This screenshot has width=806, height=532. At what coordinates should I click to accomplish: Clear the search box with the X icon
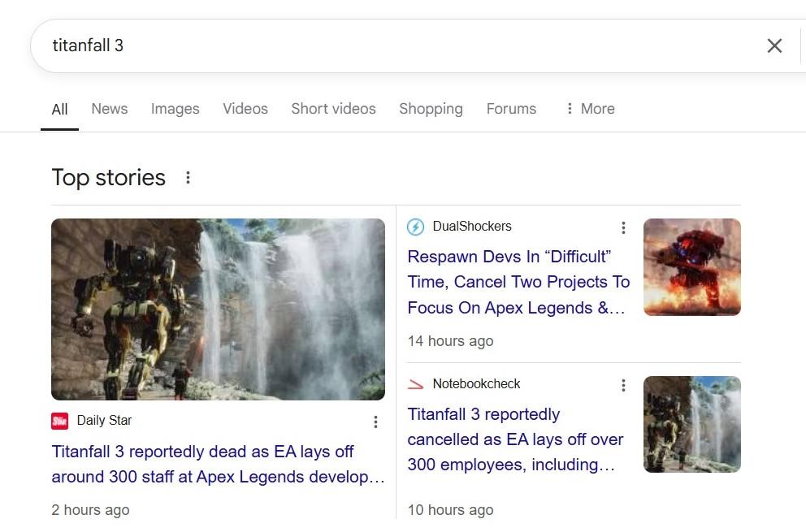[774, 45]
